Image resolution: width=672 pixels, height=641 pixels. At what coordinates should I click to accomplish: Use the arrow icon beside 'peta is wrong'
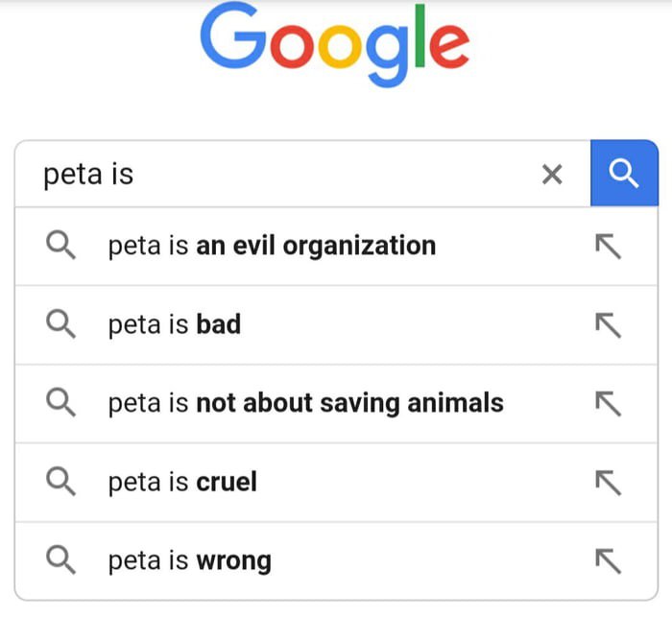[608, 560]
